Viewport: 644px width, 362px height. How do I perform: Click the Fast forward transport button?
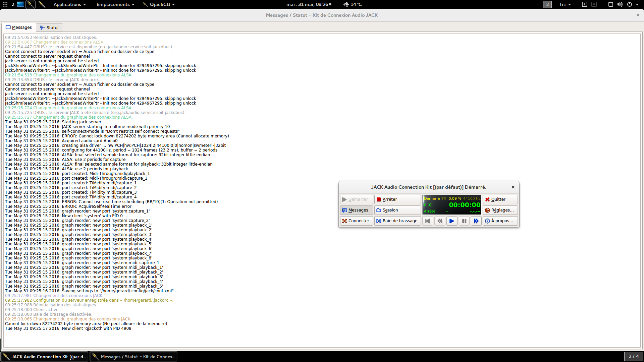(x=476, y=221)
